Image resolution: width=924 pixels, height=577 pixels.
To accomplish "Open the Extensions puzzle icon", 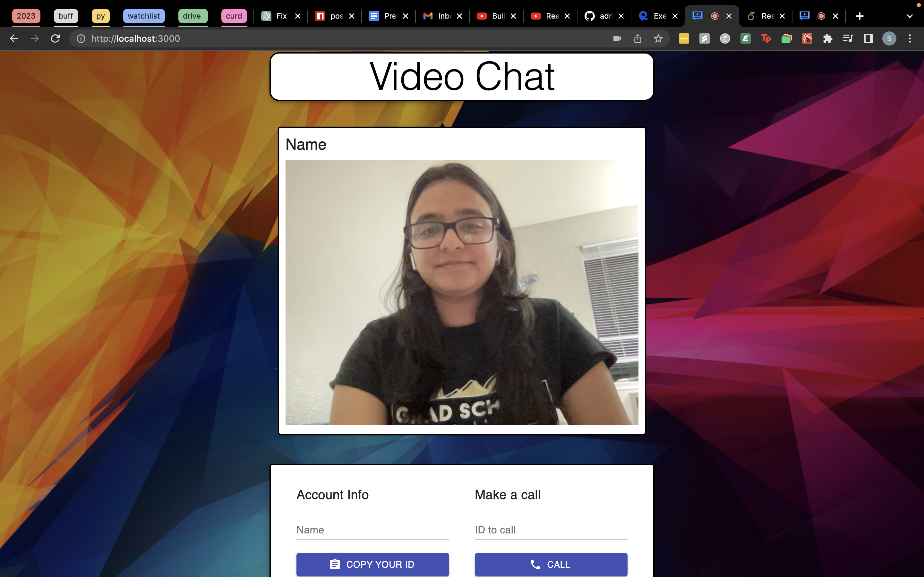I will (827, 38).
